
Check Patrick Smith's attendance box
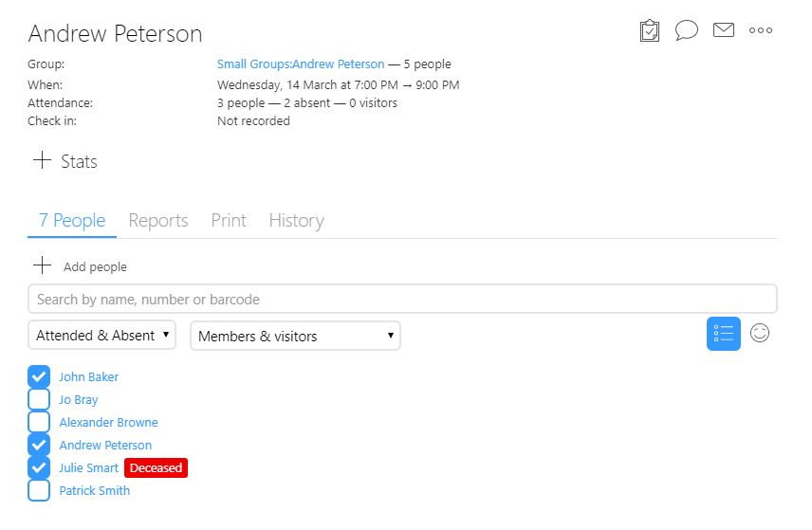(39, 491)
